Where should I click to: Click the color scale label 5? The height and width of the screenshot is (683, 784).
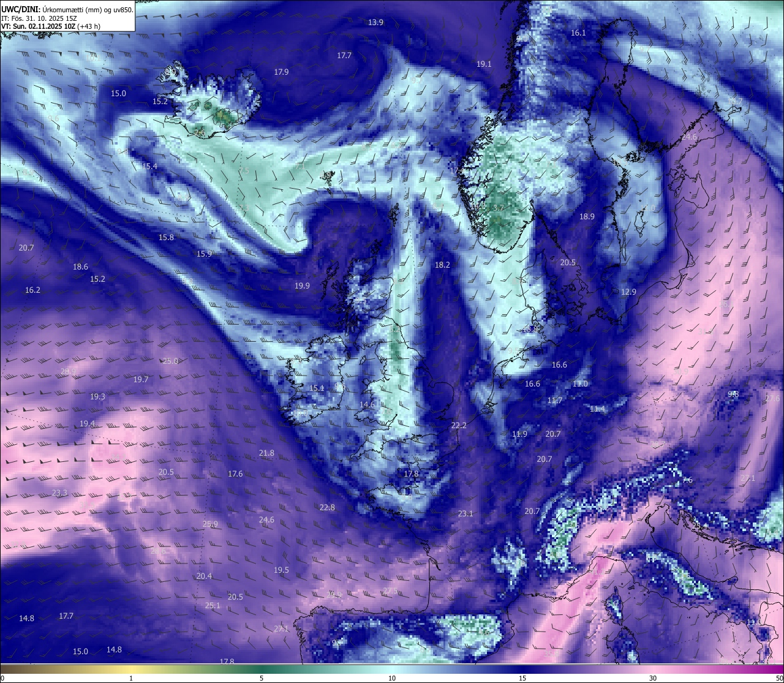[262, 678]
